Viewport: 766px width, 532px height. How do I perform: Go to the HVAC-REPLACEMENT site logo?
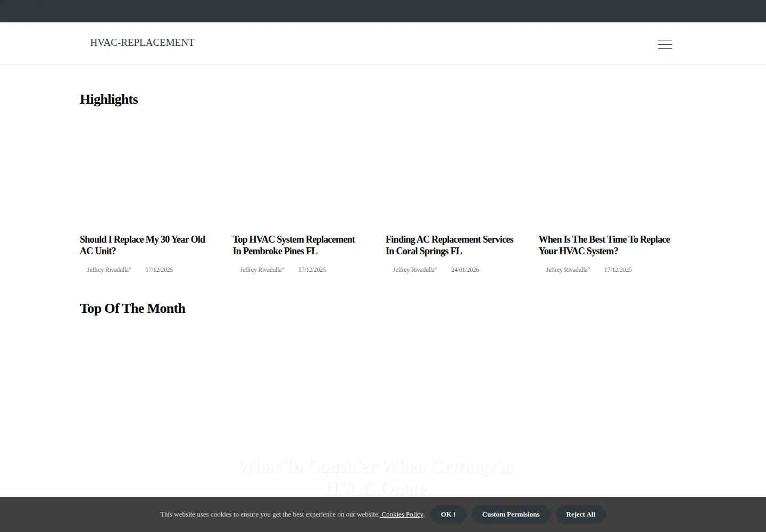[x=142, y=43]
